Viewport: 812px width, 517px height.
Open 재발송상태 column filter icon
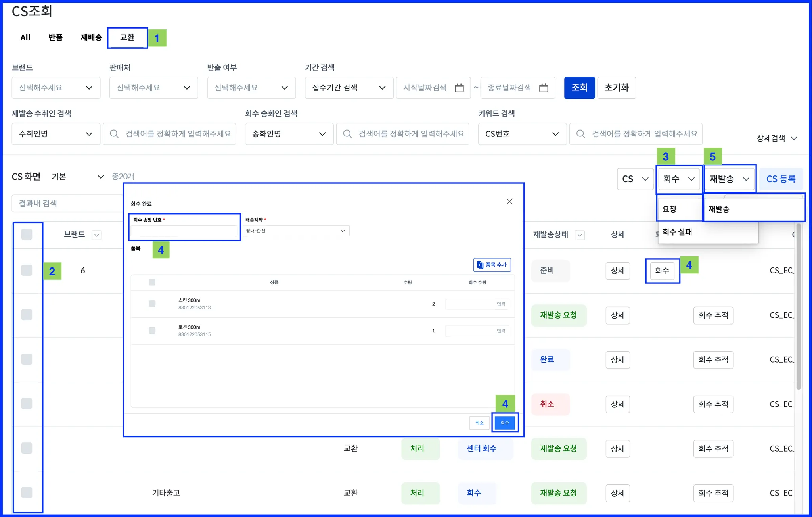[580, 235]
